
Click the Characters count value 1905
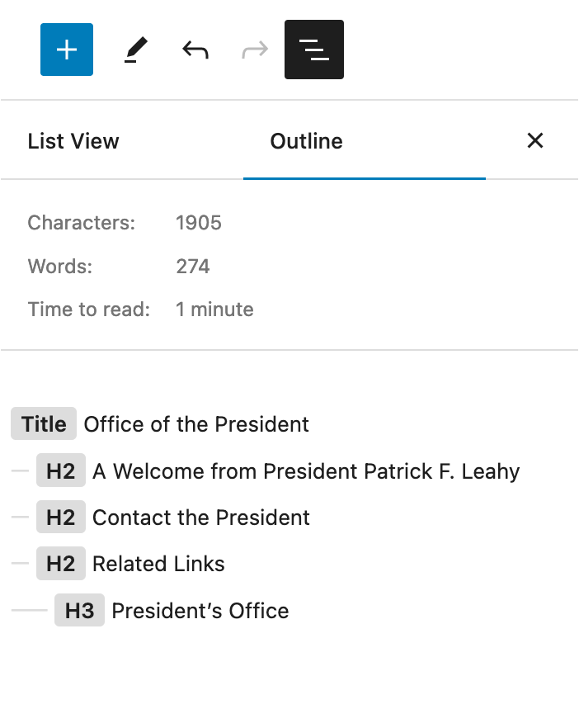(199, 223)
